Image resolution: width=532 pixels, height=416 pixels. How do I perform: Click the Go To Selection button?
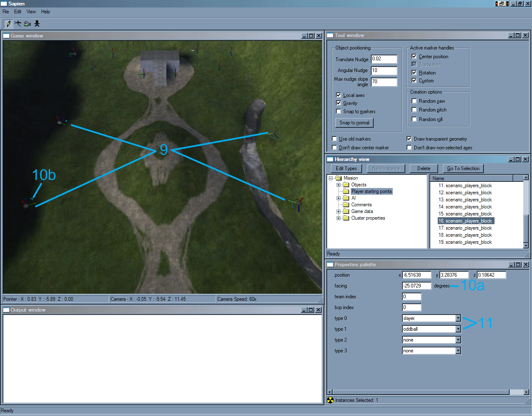[x=463, y=168]
